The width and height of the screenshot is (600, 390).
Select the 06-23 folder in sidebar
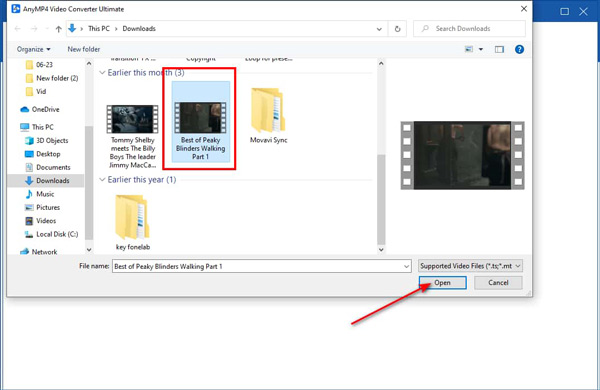(39, 65)
